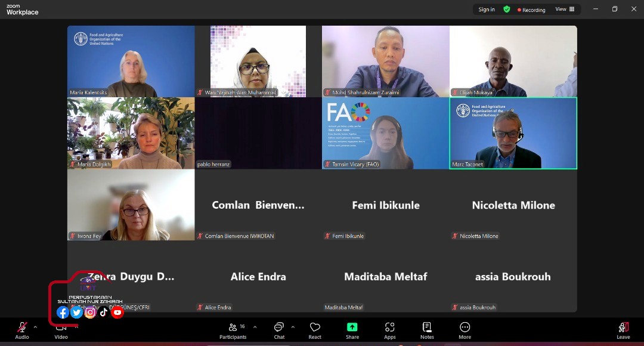Click the YouTube icon in overlay
Viewport: 644px width, 346px height.
point(117,312)
